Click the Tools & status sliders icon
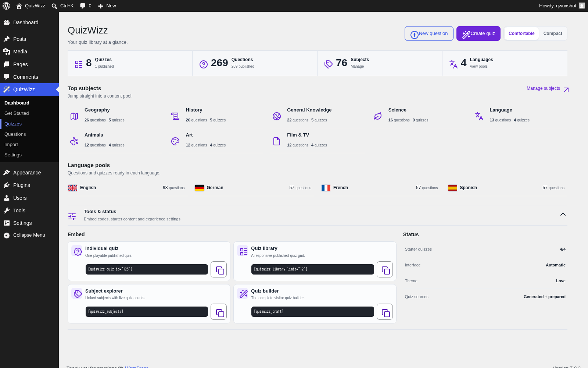Viewport: 588px width, 368px height. [72, 216]
